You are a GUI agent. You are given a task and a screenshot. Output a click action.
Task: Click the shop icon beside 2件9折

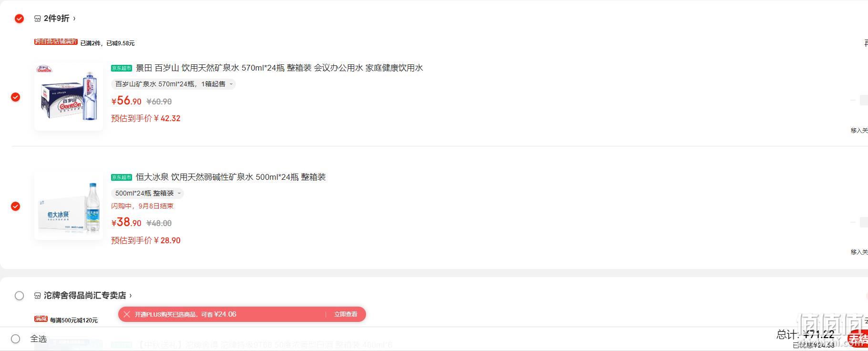pos(38,19)
